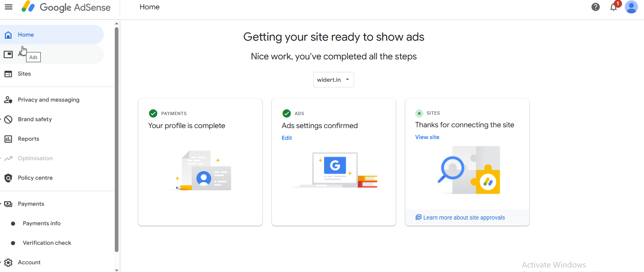Click the Account gear icon
Image resolution: width=644 pixels, height=272 pixels.
[x=8, y=263]
